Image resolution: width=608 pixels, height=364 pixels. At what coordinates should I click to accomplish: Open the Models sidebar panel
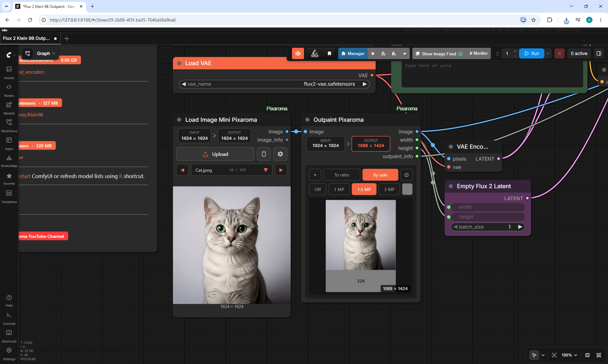click(x=9, y=108)
